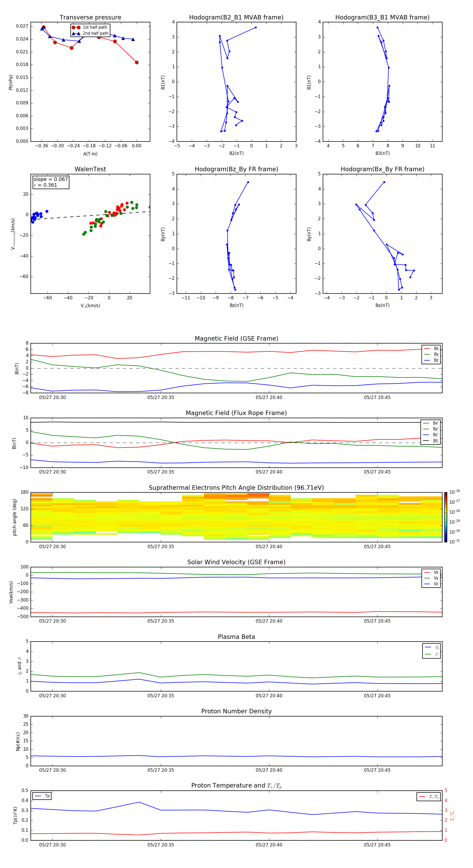
Task: Click the "Proton Temperature and Te/Tp" title
Action: coord(236,786)
